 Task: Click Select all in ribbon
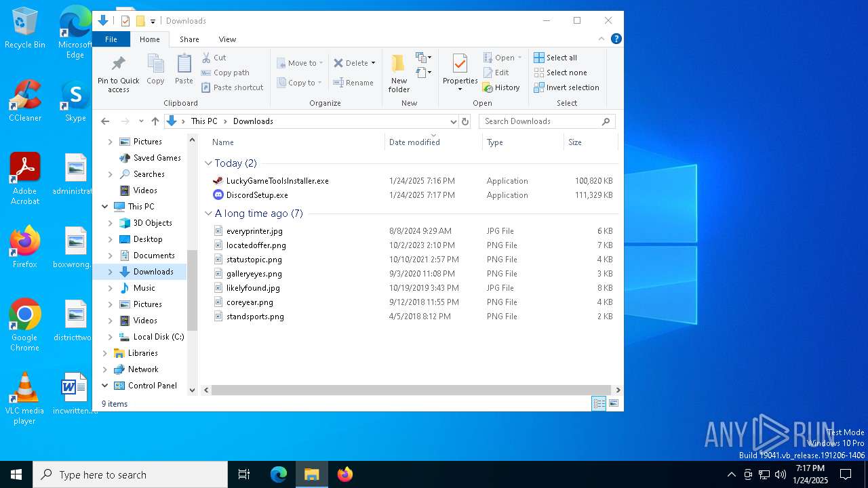pos(555,58)
